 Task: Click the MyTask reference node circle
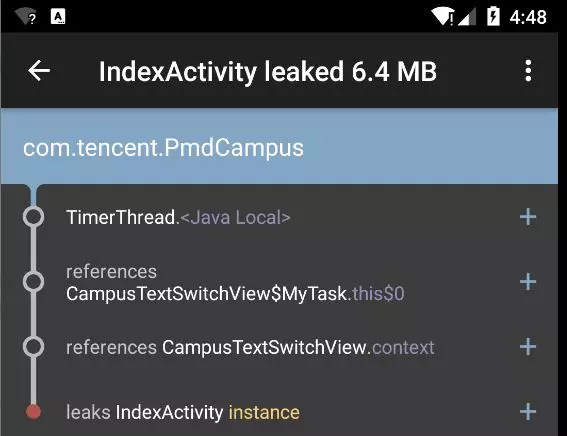click(33, 282)
